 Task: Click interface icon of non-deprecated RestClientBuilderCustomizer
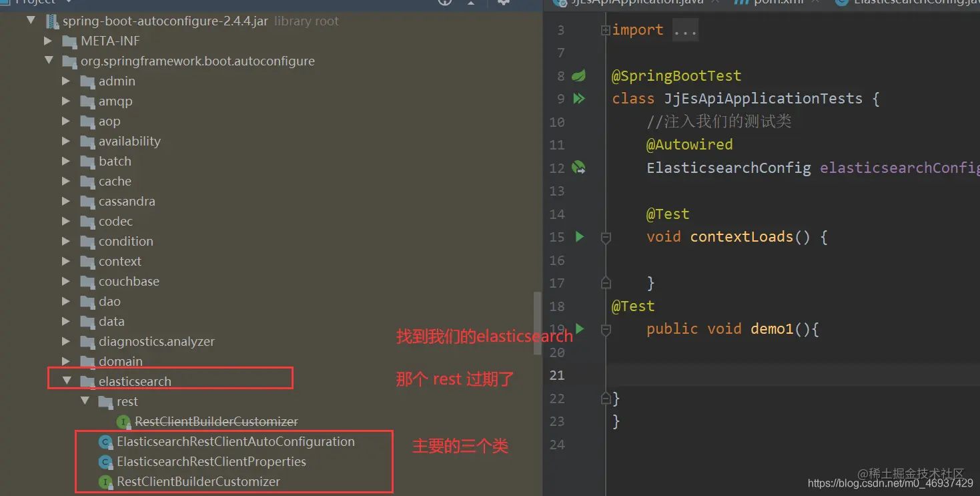(x=105, y=482)
